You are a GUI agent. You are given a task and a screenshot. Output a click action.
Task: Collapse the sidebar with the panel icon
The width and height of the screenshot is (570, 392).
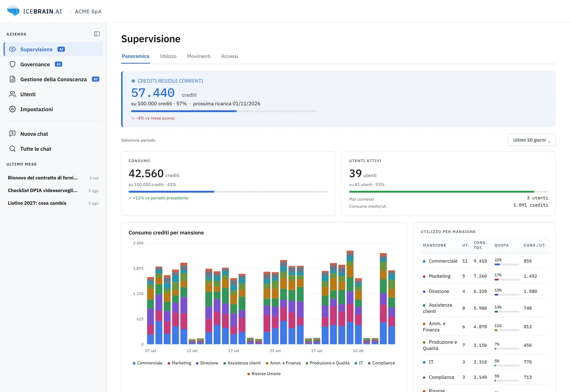tap(97, 34)
